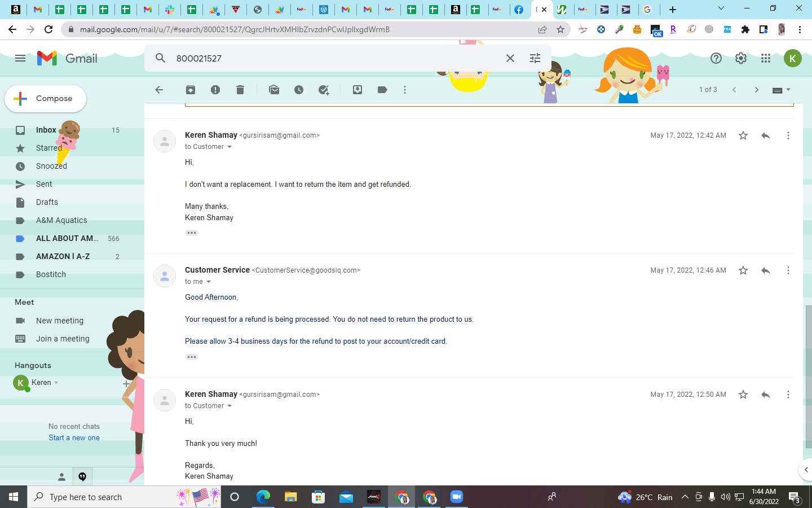Mark conversation as unread
Image resolution: width=812 pixels, height=508 pixels.
(274, 90)
